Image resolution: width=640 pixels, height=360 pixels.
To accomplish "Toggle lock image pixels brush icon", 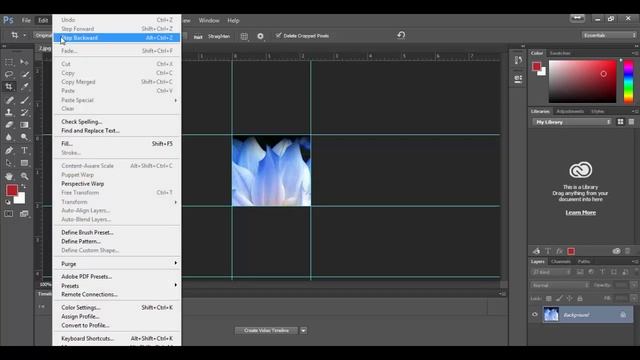I will pos(559,298).
